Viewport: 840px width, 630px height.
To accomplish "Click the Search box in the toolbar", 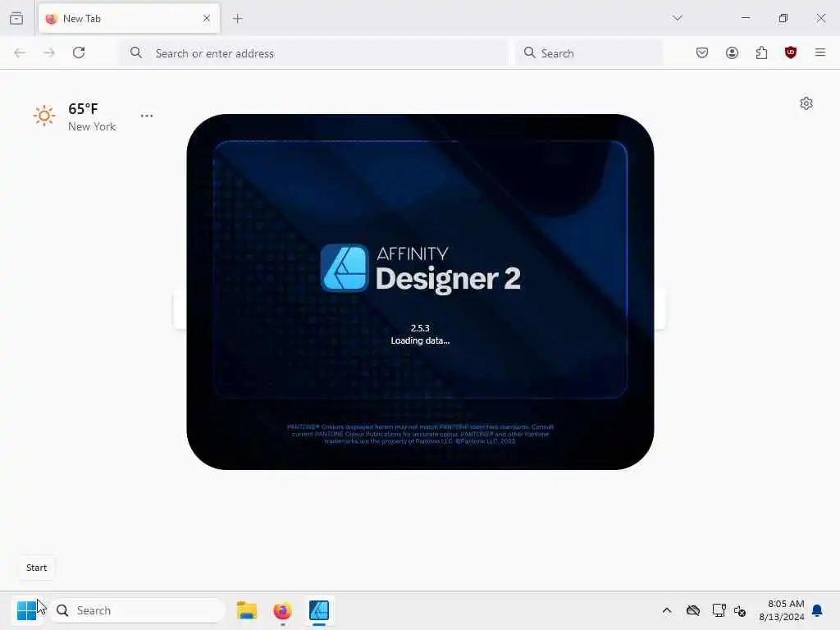I will [x=589, y=53].
